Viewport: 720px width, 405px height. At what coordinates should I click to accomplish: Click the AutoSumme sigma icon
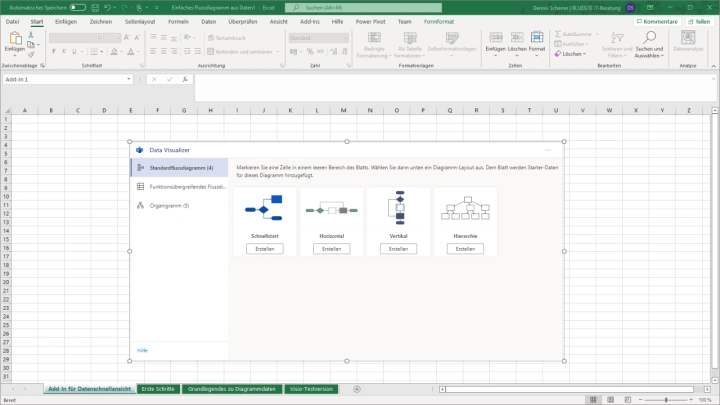tap(558, 34)
